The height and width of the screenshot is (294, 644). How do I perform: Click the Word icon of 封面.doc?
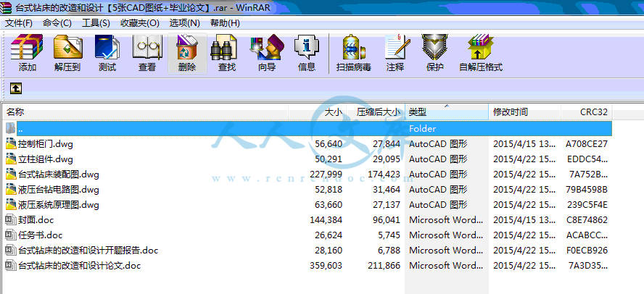click(11, 220)
